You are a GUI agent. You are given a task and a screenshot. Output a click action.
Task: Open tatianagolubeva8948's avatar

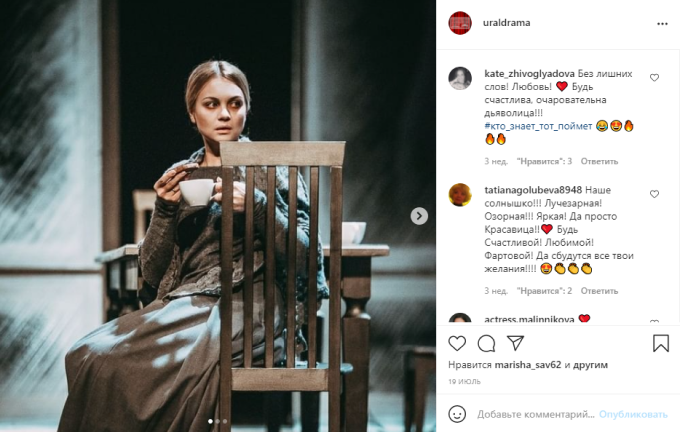point(460,194)
